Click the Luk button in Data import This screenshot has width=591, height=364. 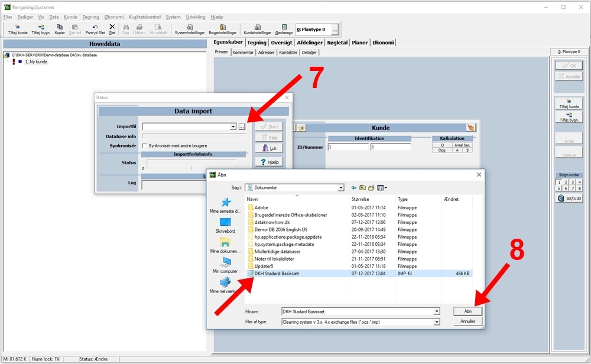click(269, 148)
